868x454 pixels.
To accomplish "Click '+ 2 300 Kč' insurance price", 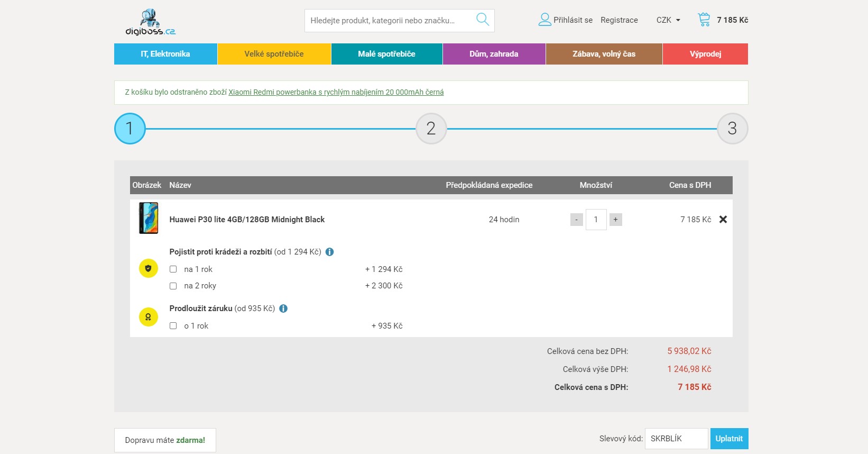I will click(384, 286).
